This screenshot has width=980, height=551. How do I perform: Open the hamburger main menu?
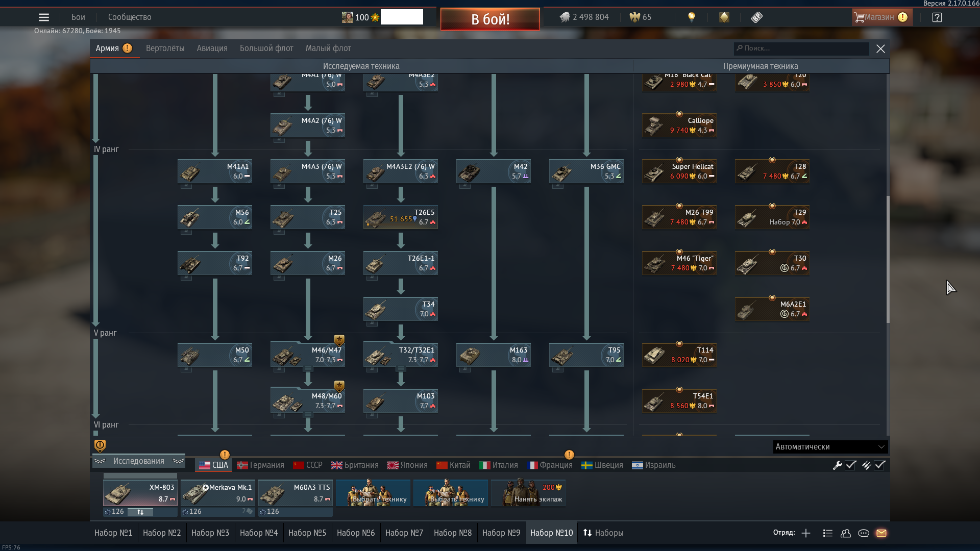coord(44,17)
